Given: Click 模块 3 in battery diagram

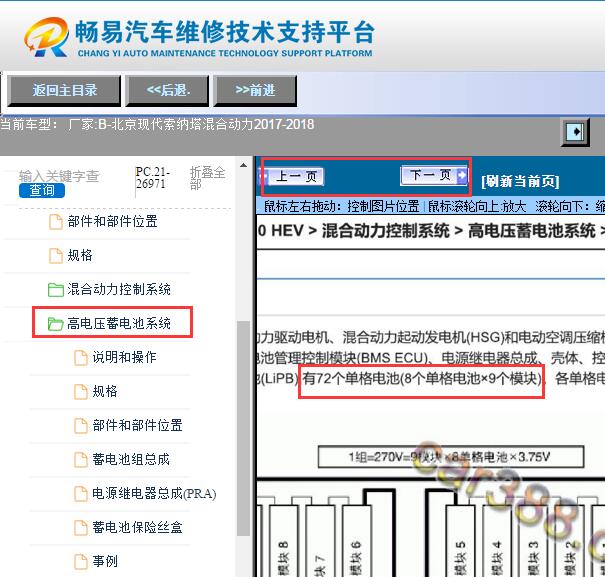Looking at the screenshot, I should point(533,558).
